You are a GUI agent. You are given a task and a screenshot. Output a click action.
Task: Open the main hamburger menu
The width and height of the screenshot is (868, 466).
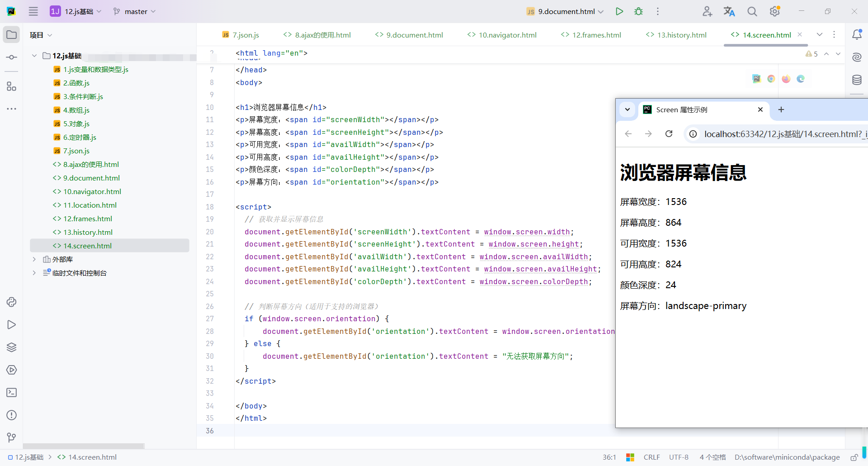33,11
